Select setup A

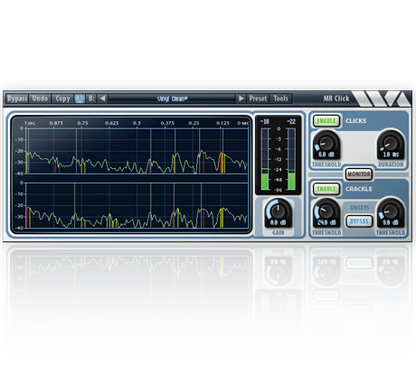(79, 98)
